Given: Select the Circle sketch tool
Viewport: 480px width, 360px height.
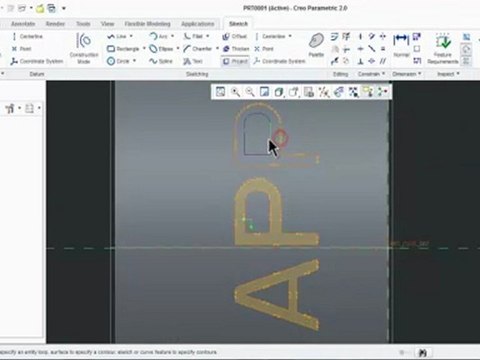Looking at the screenshot, I should tap(118, 61).
